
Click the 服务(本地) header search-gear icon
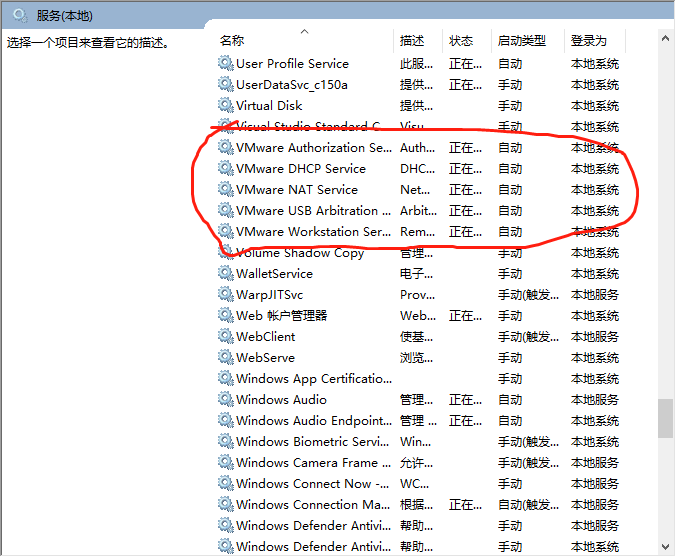click(x=20, y=16)
